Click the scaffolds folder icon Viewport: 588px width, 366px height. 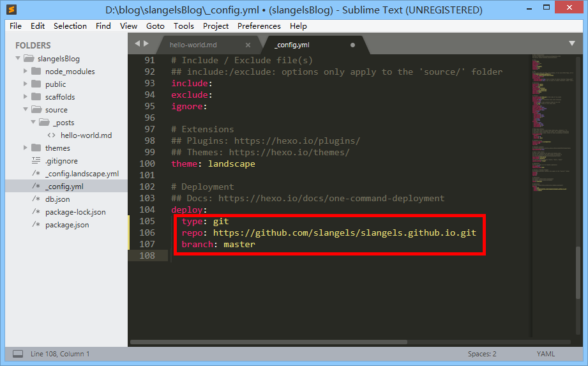[x=36, y=96]
